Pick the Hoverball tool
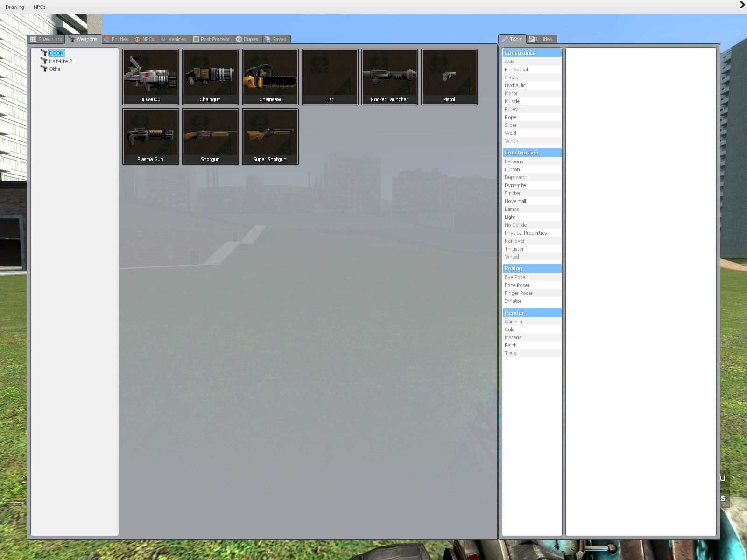 (532, 201)
